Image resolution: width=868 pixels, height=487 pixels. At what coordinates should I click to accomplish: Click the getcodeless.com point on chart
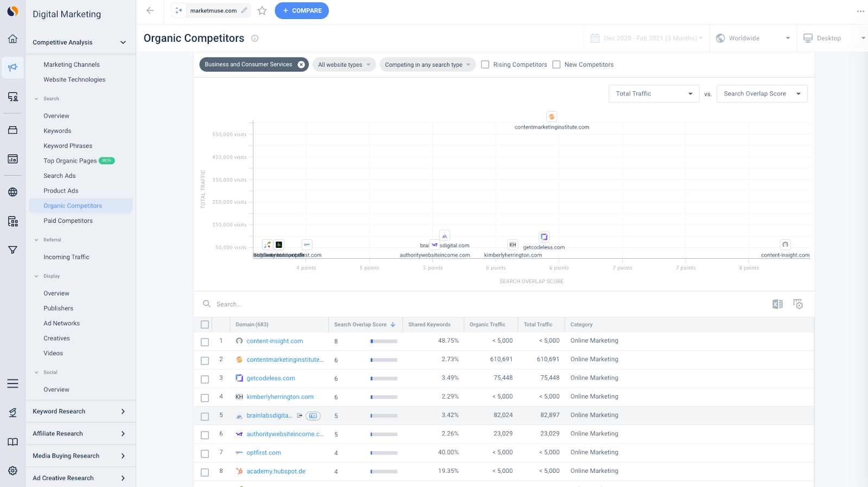(x=544, y=237)
